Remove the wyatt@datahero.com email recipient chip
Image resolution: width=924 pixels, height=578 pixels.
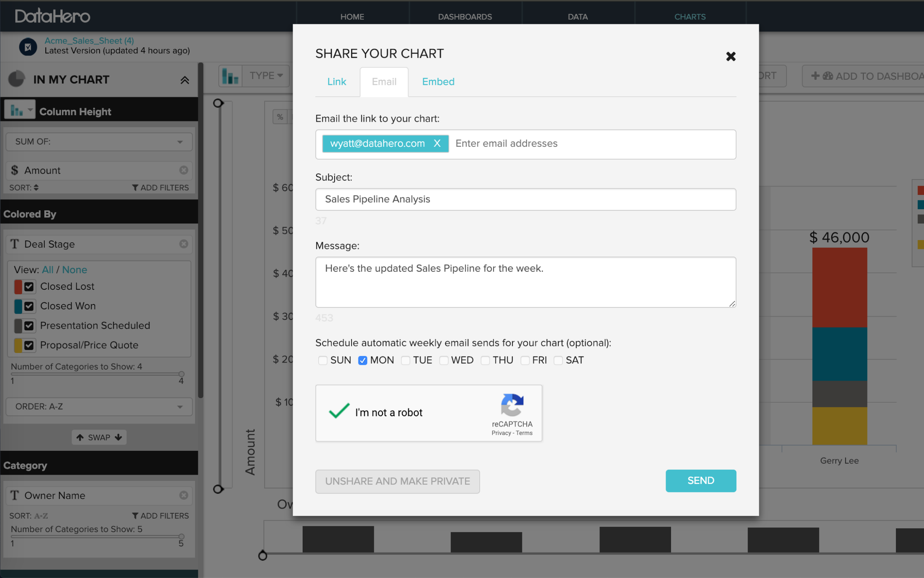click(x=437, y=143)
